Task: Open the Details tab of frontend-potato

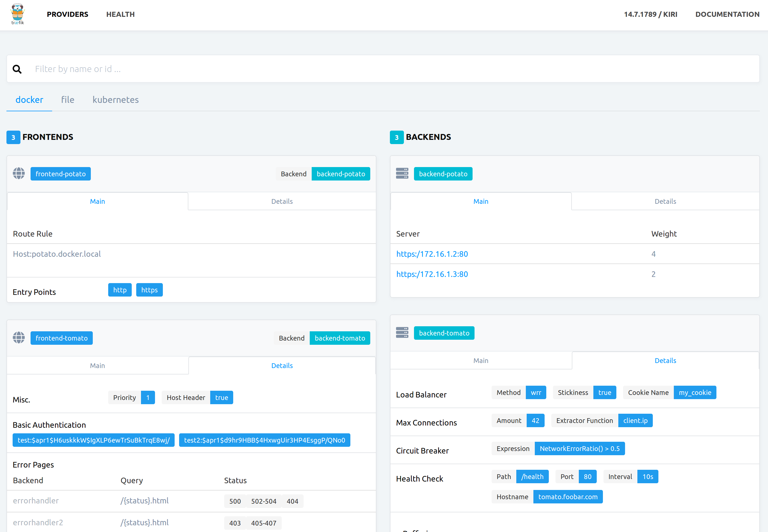Action: tap(282, 201)
